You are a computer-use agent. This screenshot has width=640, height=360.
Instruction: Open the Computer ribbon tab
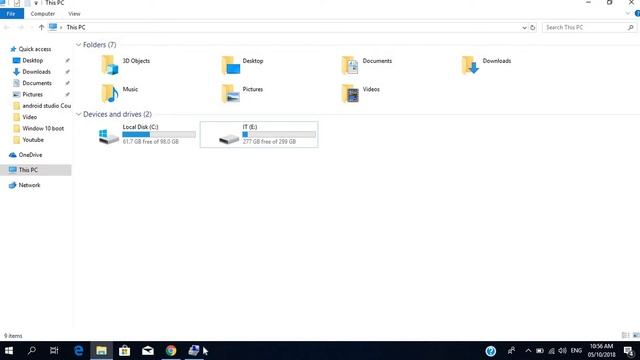click(42, 14)
